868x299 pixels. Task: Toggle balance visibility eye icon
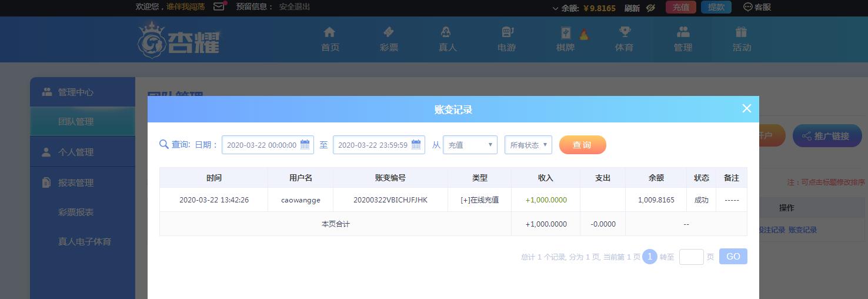(x=650, y=8)
